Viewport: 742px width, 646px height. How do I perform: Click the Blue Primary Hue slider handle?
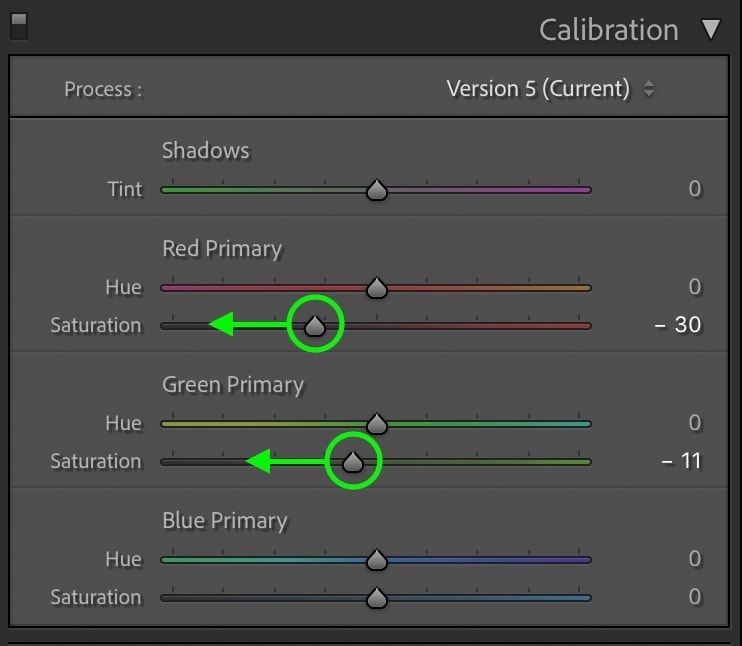pos(377,559)
